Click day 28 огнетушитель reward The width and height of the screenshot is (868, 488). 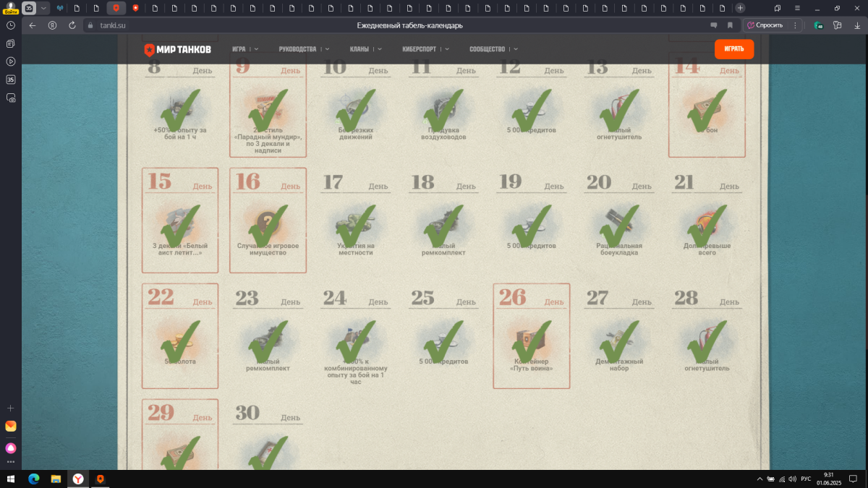[707, 336]
